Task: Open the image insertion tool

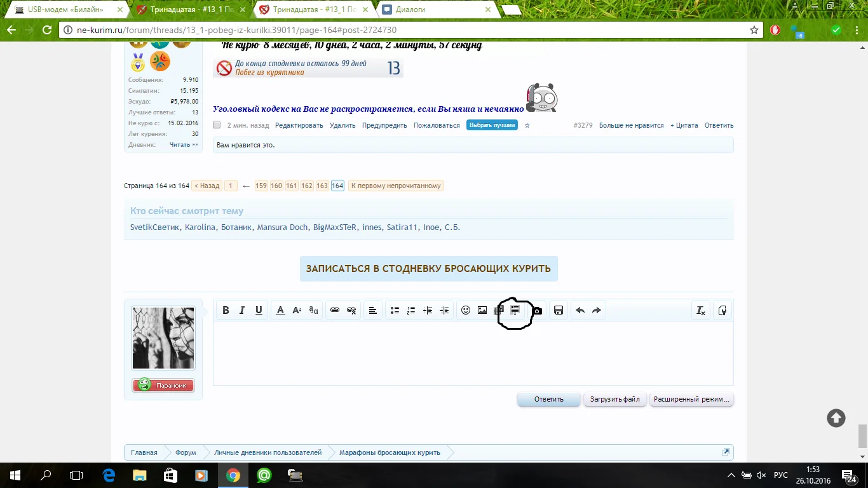Action: (482, 310)
